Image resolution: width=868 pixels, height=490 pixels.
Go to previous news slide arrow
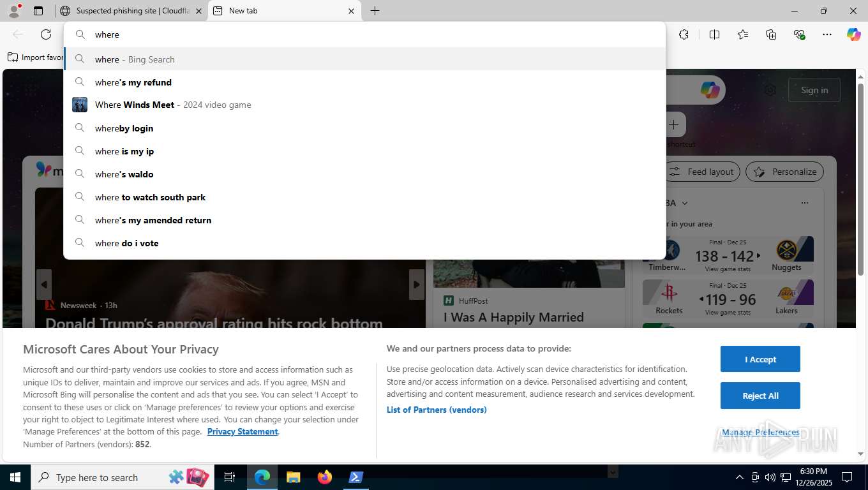(43, 284)
